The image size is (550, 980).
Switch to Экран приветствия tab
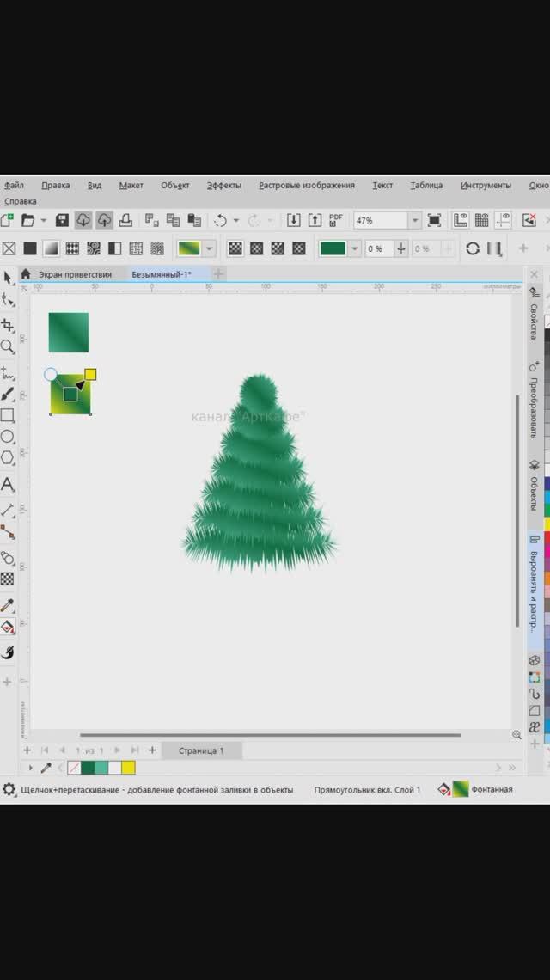[75, 273]
